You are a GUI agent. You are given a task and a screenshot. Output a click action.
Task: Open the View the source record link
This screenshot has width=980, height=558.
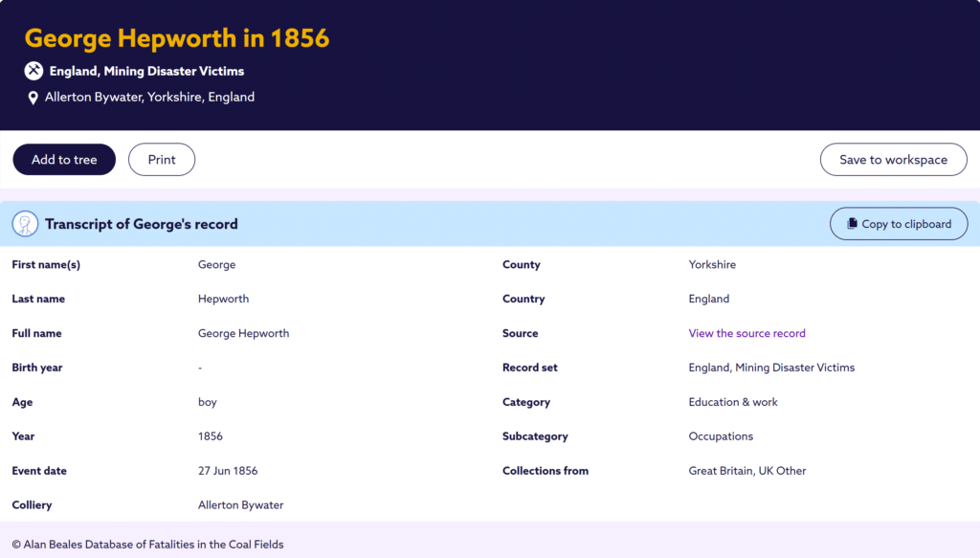[746, 333]
